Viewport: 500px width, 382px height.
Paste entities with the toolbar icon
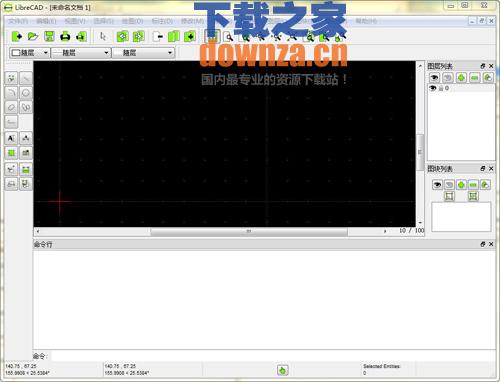(190, 36)
